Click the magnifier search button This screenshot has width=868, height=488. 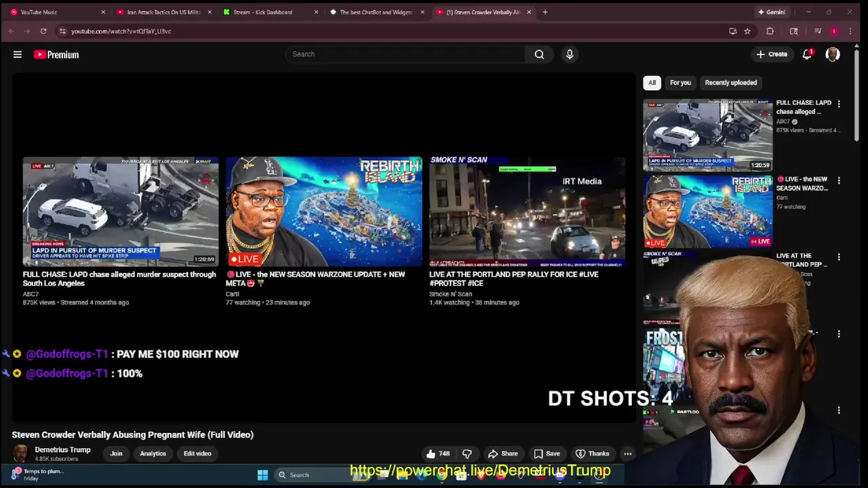click(x=539, y=54)
